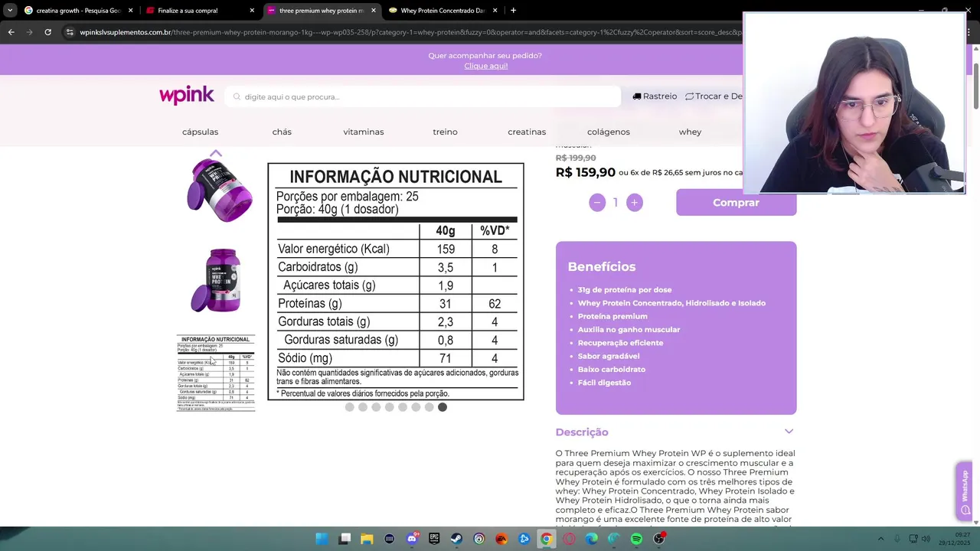Screen dimensions: 980x551
Task: Open File Explorer from the taskbar
Action: 367,539
